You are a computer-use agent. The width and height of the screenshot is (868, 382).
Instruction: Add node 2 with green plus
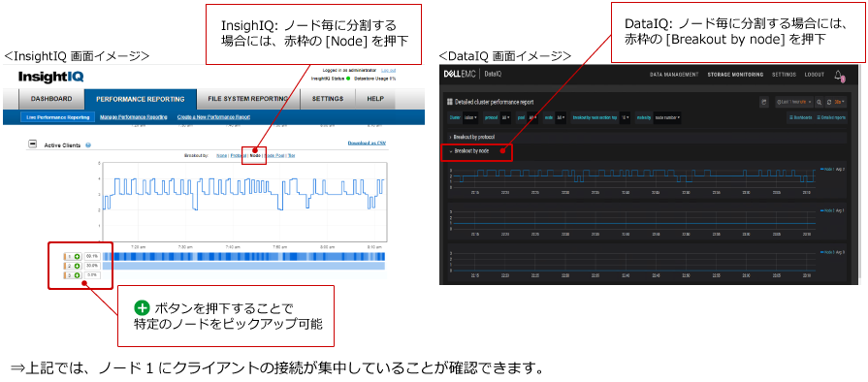coord(77,266)
